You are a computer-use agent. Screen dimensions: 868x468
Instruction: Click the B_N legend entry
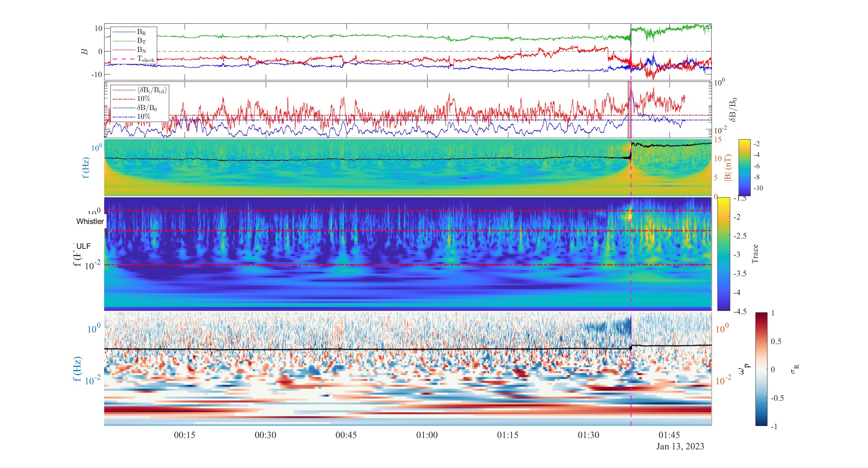pyautogui.click(x=141, y=50)
